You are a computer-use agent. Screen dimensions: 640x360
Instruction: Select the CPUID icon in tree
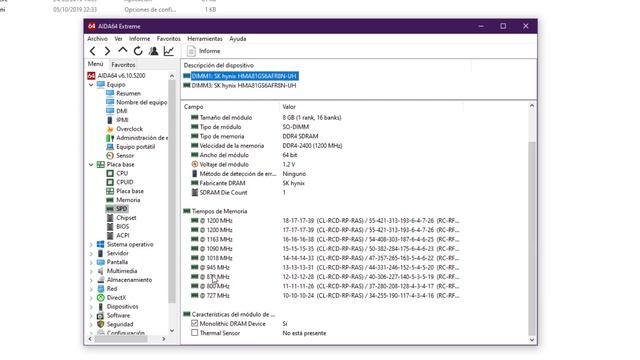(x=110, y=182)
